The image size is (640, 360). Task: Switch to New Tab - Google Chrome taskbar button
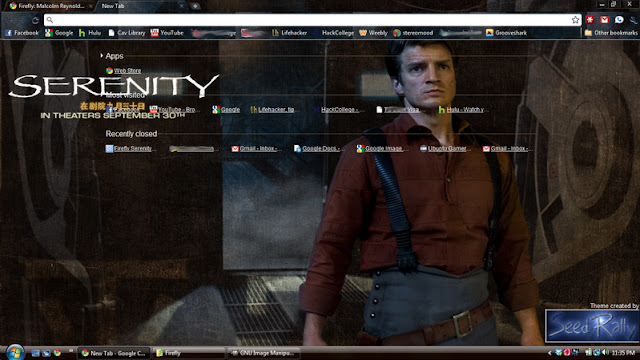tap(114, 353)
